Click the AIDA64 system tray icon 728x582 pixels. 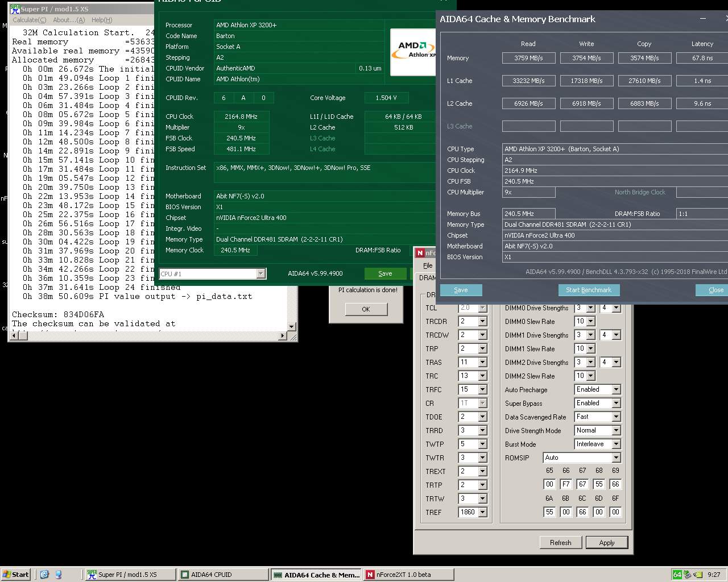click(x=677, y=575)
